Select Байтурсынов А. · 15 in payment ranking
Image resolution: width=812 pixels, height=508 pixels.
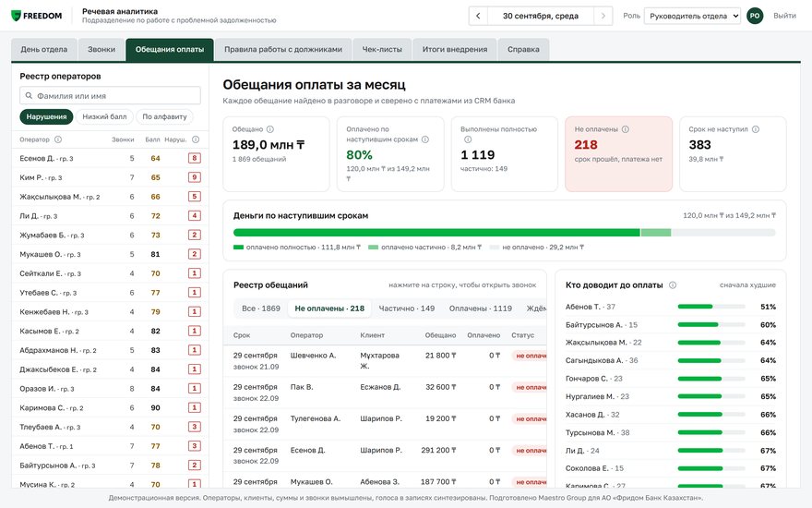point(670,324)
